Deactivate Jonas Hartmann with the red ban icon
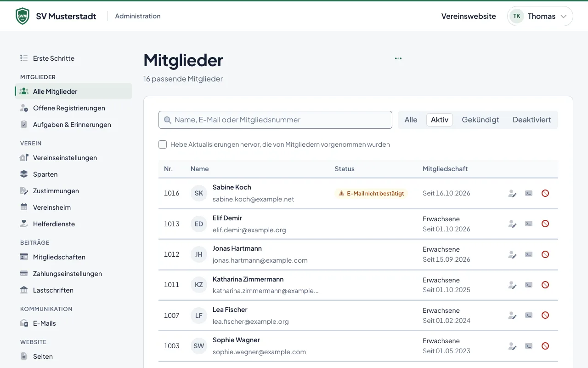588x368 pixels. click(x=545, y=254)
